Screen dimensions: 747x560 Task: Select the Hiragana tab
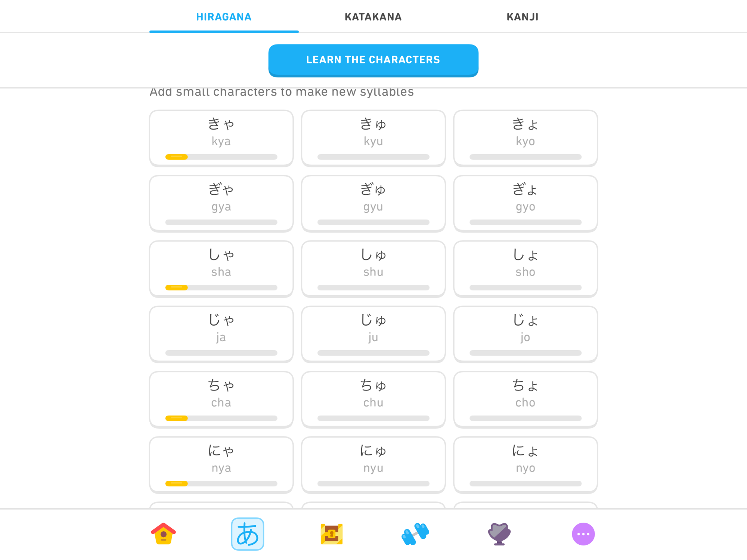(x=224, y=17)
